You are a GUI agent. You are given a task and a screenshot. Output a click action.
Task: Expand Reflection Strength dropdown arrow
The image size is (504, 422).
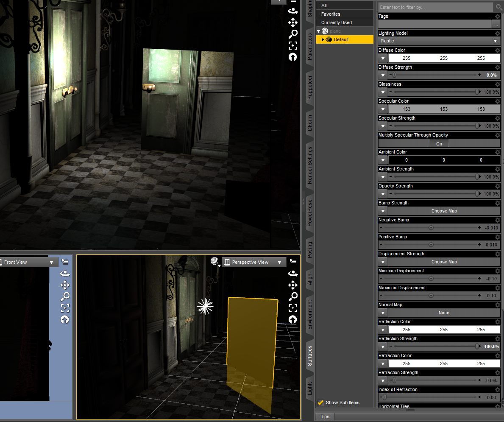click(383, 347)
